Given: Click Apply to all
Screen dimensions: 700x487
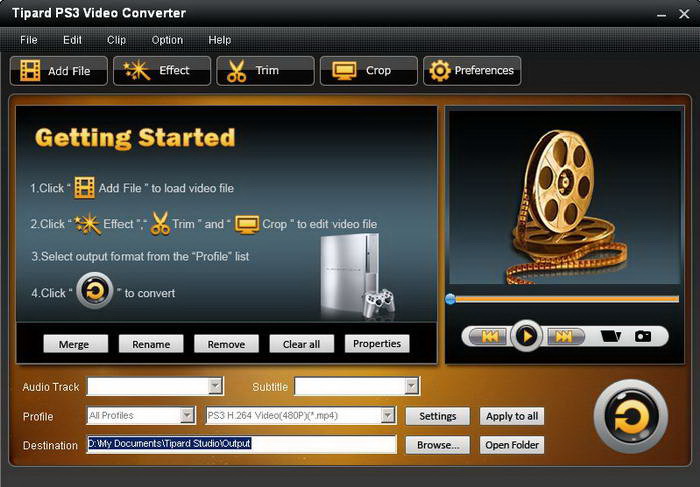Looking at the screenshot, I should (x=512, y=416).
